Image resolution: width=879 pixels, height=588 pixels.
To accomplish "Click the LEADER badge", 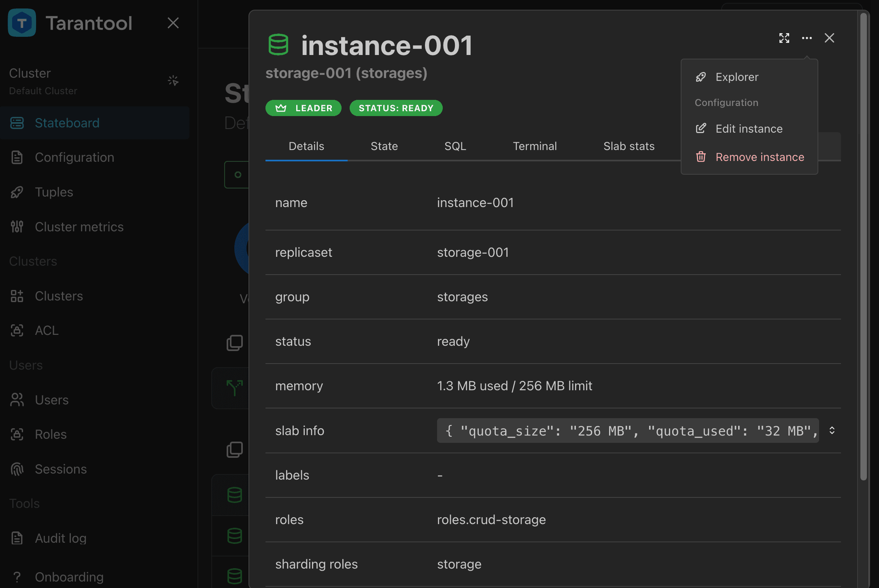I will click(304, 108).
